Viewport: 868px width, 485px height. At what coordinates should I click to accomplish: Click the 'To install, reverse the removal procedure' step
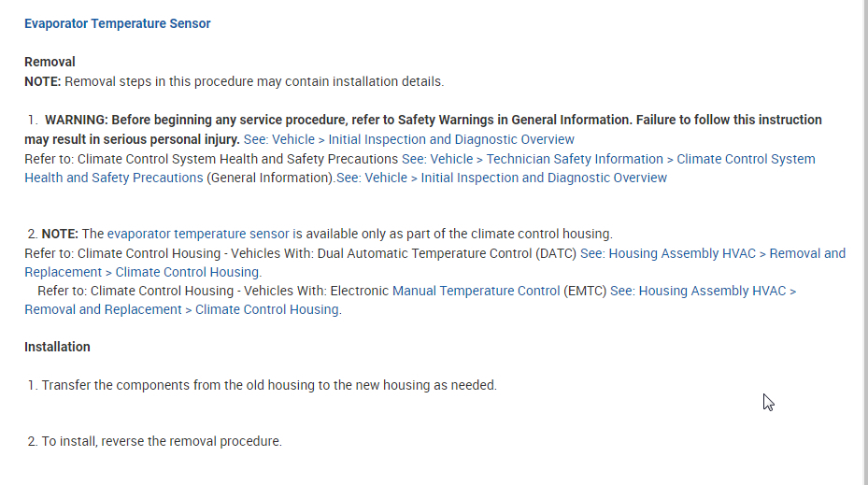coord(161,441)
